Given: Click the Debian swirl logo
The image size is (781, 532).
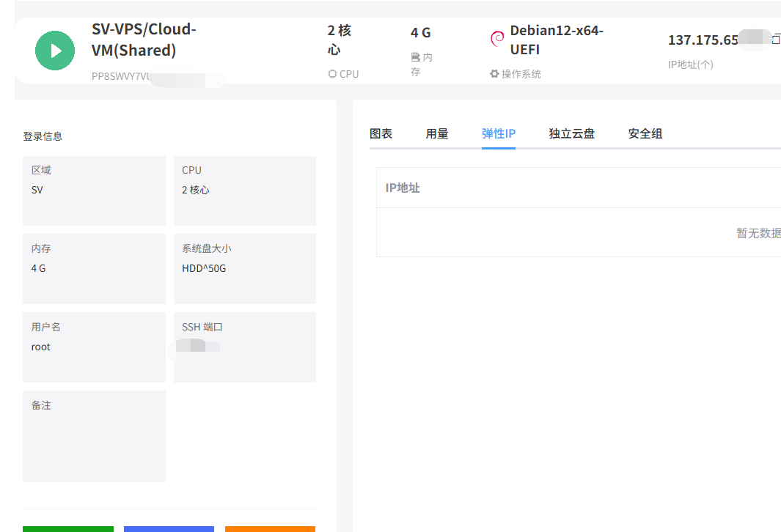Looking at the screenshot, I should [497, 38].
